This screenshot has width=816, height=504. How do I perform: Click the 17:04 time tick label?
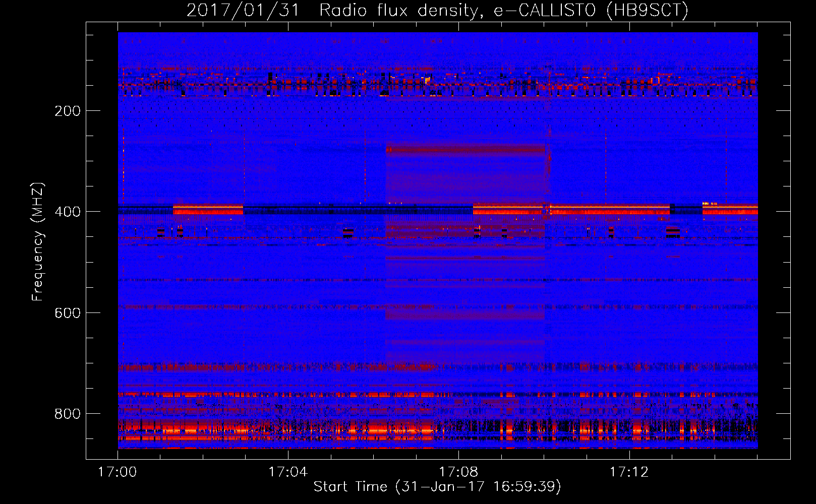coord(288,472)
